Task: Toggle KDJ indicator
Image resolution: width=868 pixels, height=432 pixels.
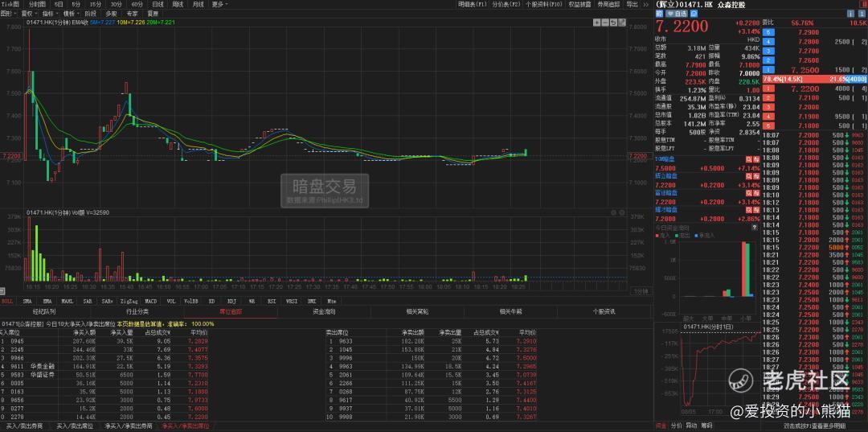Action: coord(231,302)
